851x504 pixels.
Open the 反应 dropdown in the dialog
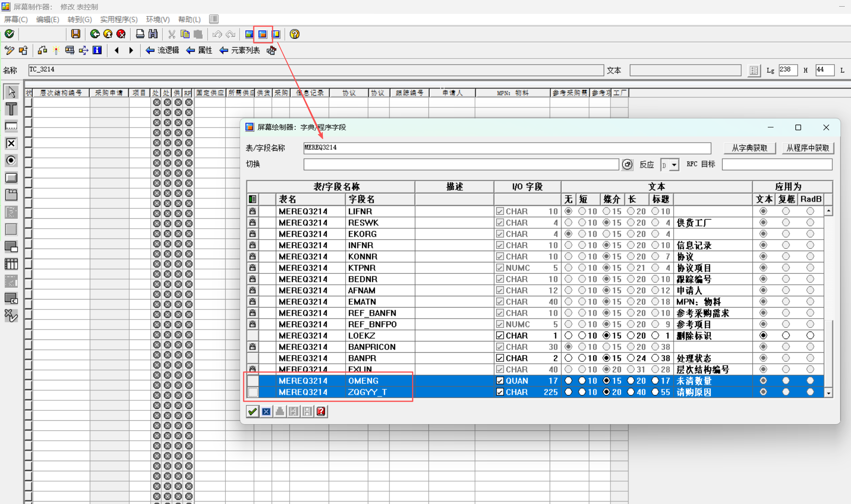tap(675, 164)
